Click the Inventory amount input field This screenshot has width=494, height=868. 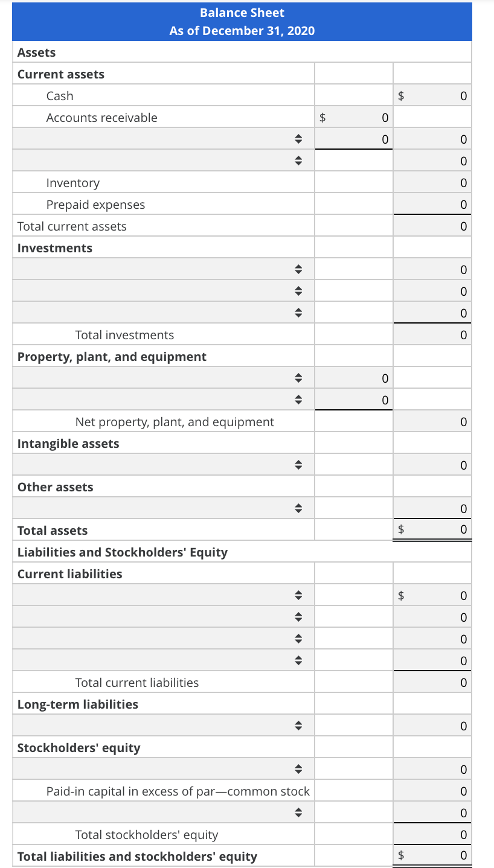pyautogui.click(x=432, y=182)
